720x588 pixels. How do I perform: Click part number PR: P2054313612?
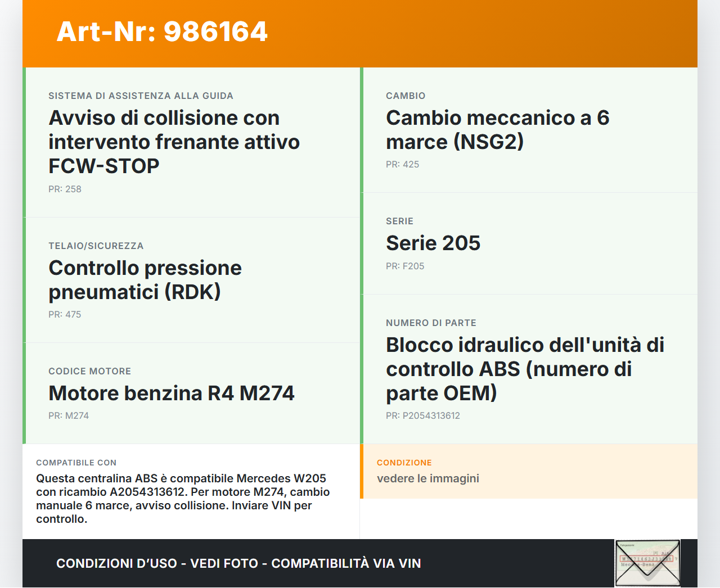[x=423, y=416]
